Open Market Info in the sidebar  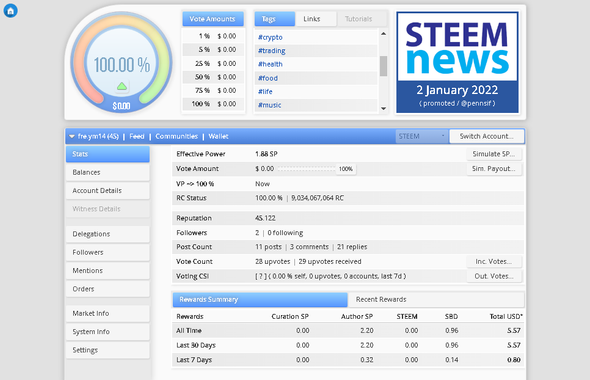coord(108,313)
